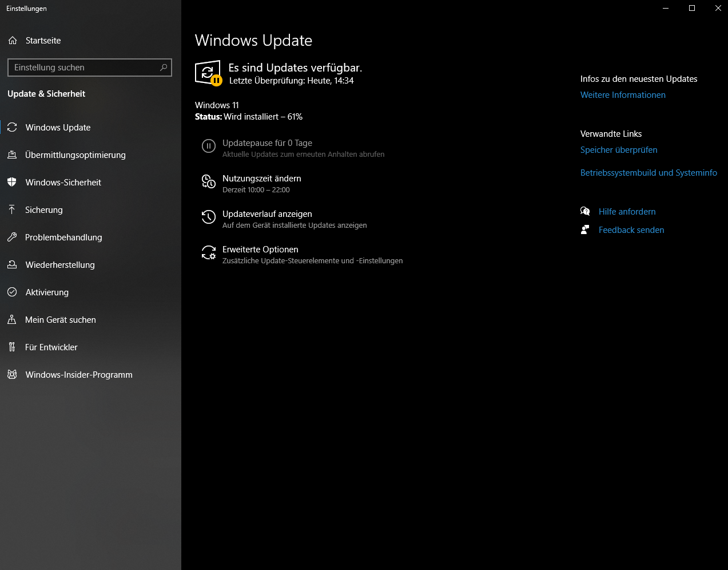Minimize the Einstellungen window
Screen dimensions: 728x570
666,8
